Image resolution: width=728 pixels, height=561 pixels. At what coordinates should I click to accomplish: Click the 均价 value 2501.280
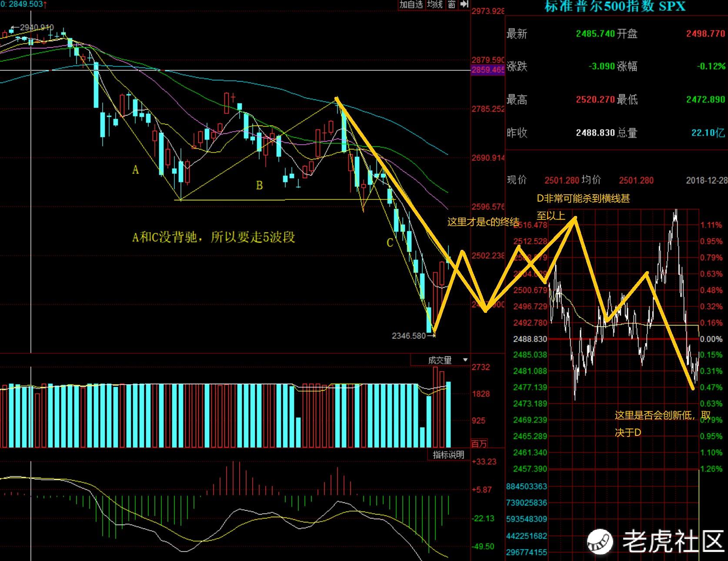coord(636,180)
